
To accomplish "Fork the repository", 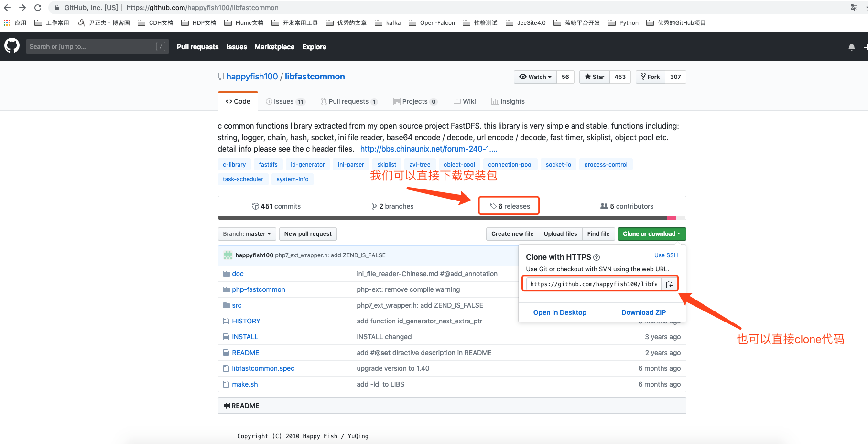I will tap(650, 77).
